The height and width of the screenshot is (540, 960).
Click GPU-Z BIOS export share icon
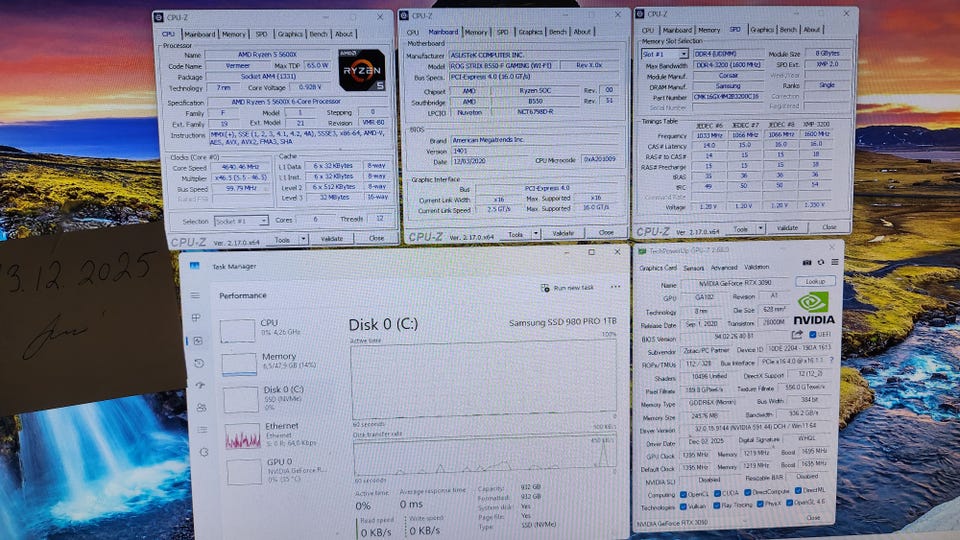pyautogui.click(x=797, y=335)
